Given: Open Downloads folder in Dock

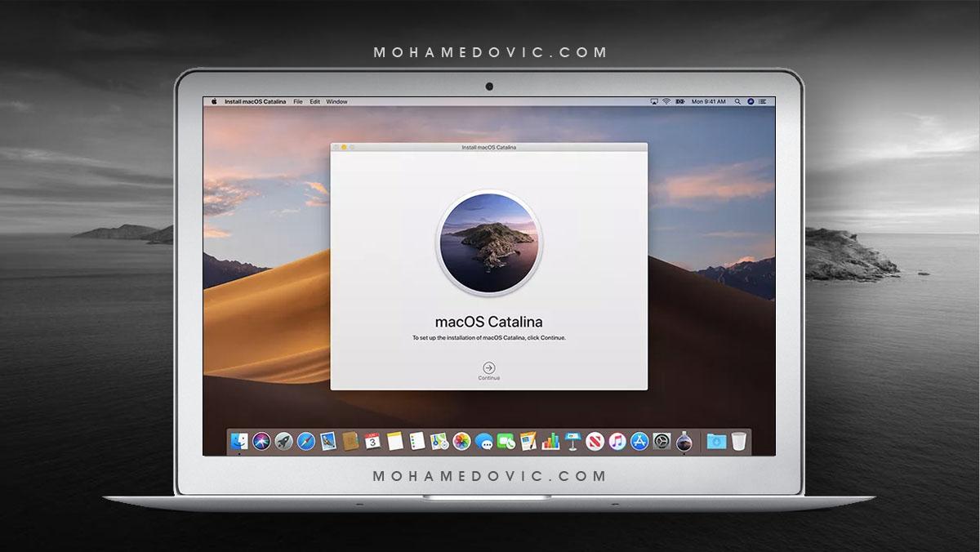Looking at the screenshot, I should tap(716, 441).
